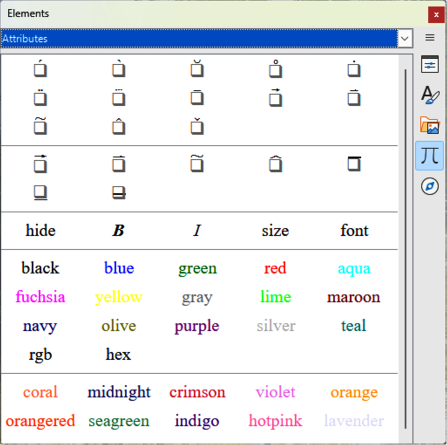The height and width of the screenshot is (445, 447).
Task: Open the Navigator compass icon
Action: [x=430, y=186]
